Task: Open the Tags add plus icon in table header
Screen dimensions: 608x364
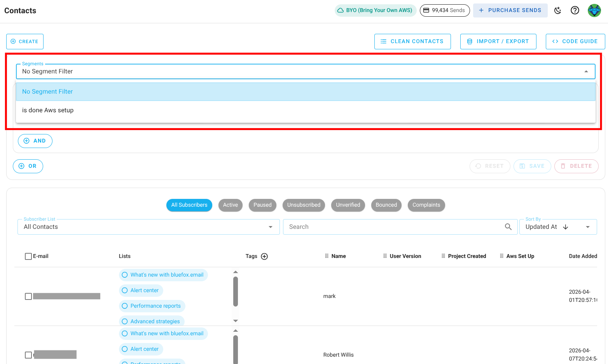Action: tap(264, 256)
